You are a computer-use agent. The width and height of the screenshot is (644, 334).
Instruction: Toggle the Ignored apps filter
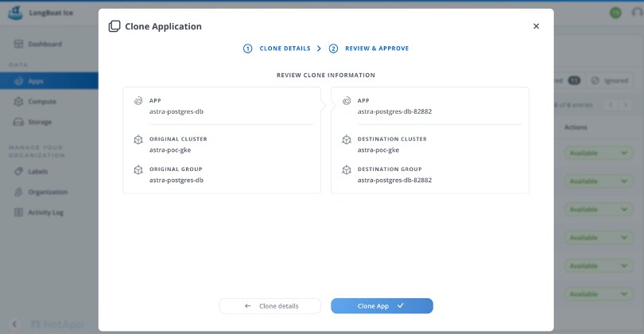coord(611,80)
